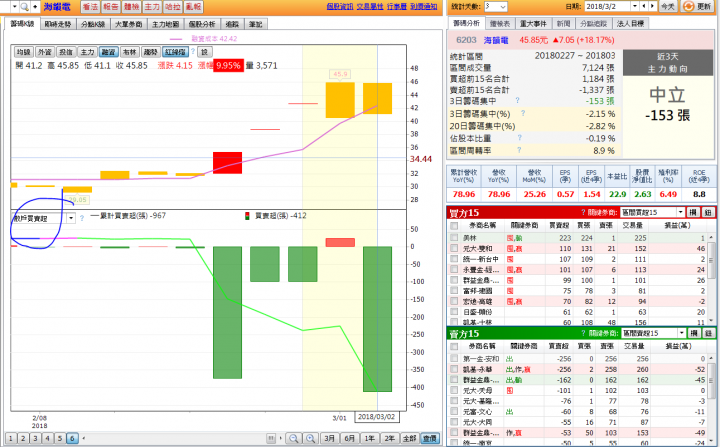Open the 個股分析 tab
The height and width of the screenshot is (447, 720).
point(202,24)
